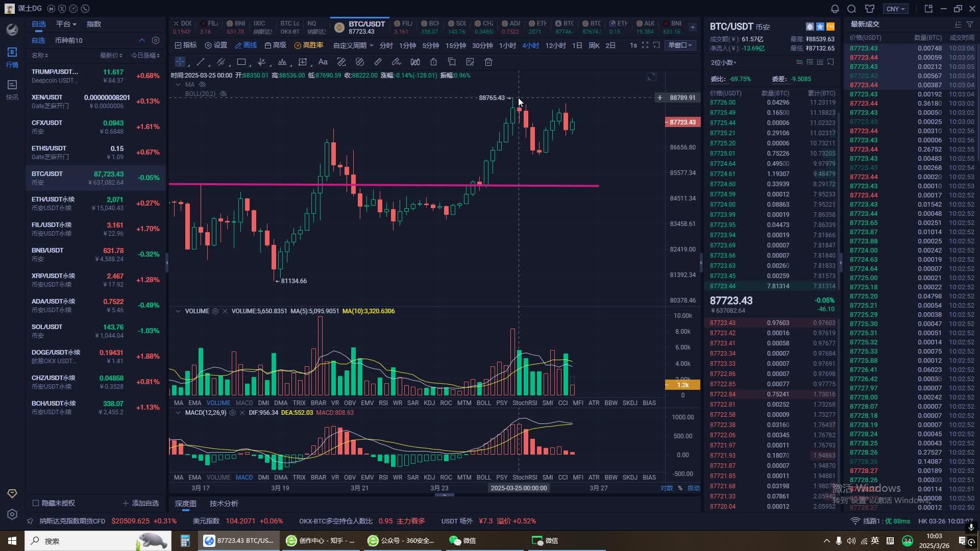
Task: Open the 指标 indicators button
Action: tap(186, 45)
